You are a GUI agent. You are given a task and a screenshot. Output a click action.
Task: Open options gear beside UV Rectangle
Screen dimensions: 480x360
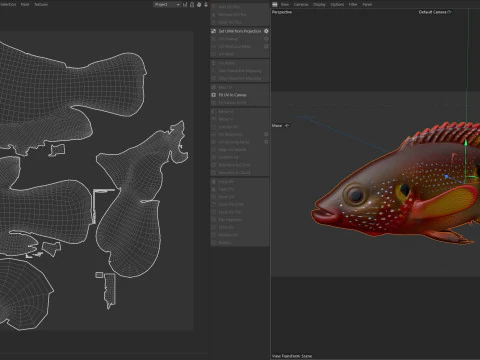[x=266, y=134]
